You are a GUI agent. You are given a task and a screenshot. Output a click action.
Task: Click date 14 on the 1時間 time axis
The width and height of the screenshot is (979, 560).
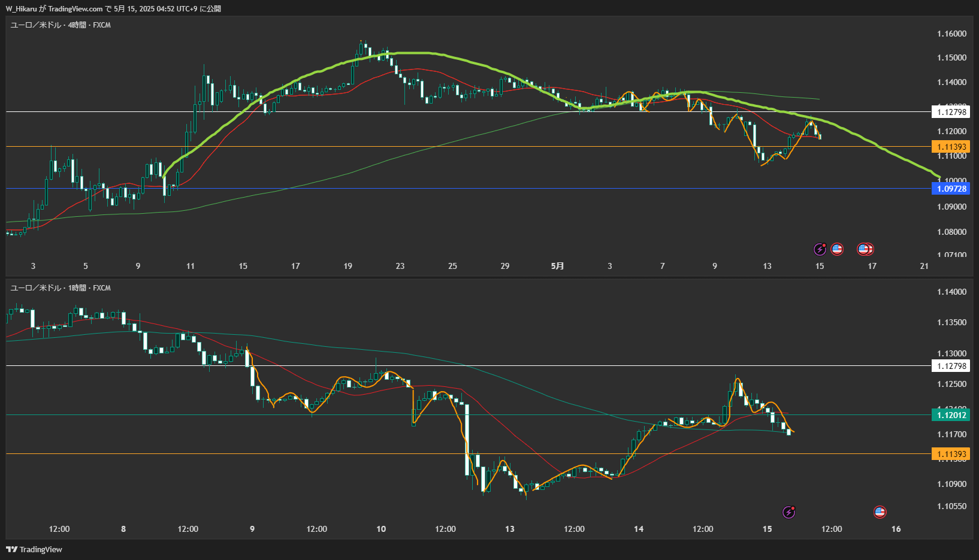pyautogui.click(x=639, y=529)
